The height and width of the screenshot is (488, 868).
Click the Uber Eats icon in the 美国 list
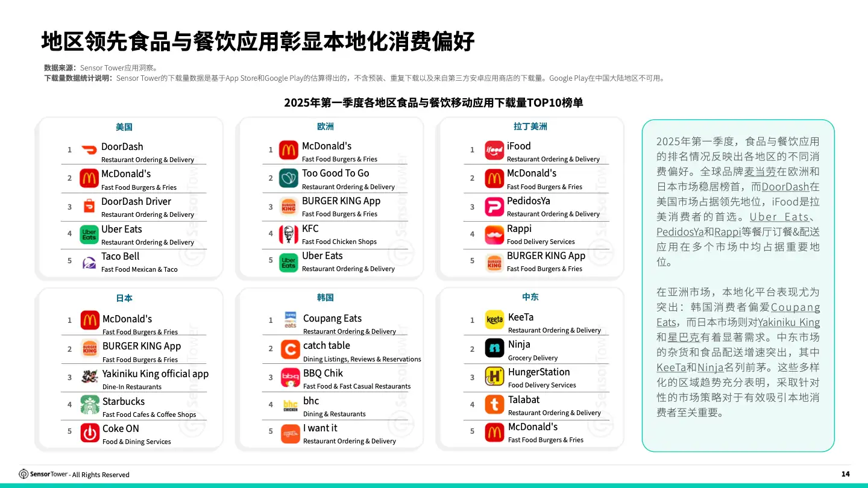coord(89,234)
